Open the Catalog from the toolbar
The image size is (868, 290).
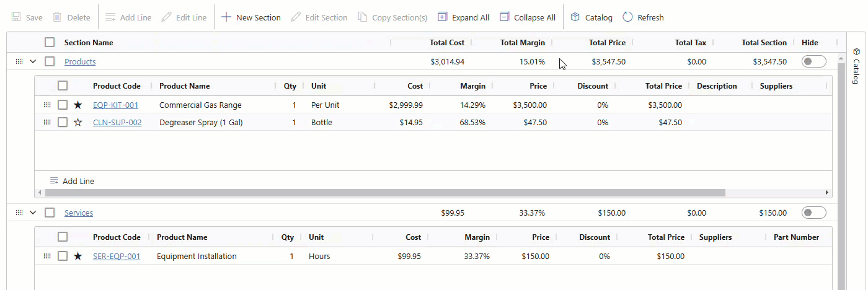[x=591, y=17]
